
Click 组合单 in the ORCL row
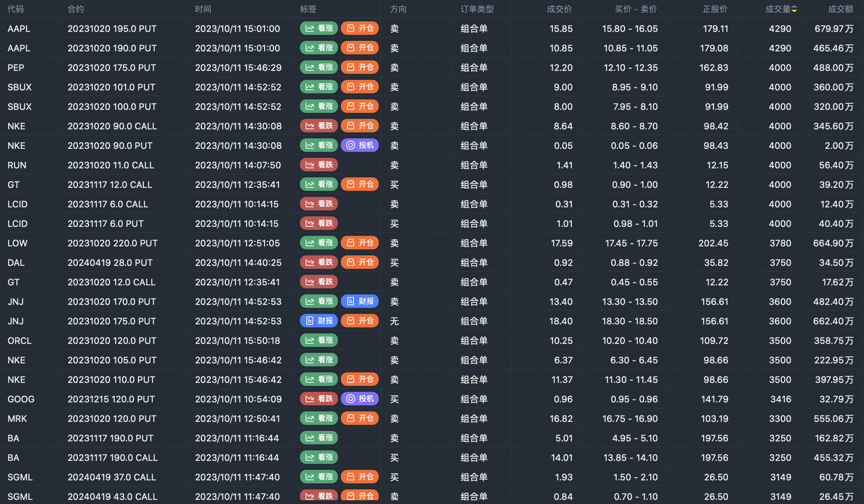474,340
